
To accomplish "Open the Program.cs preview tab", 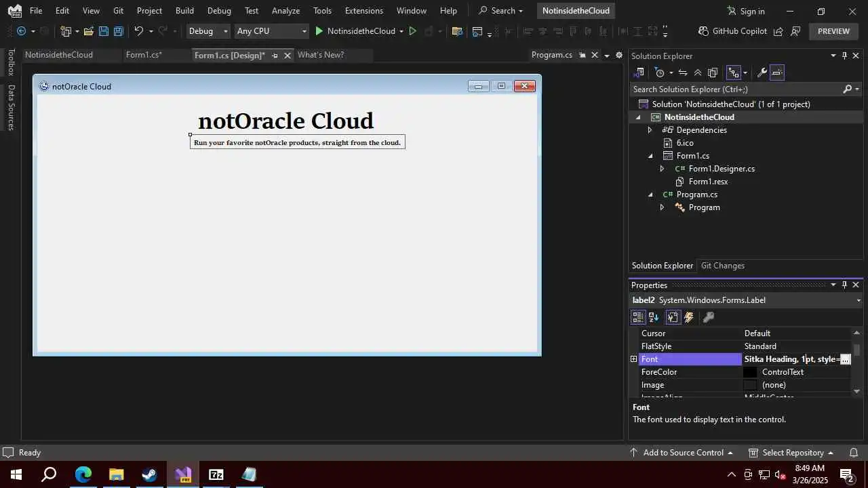I will coord(552,55).
